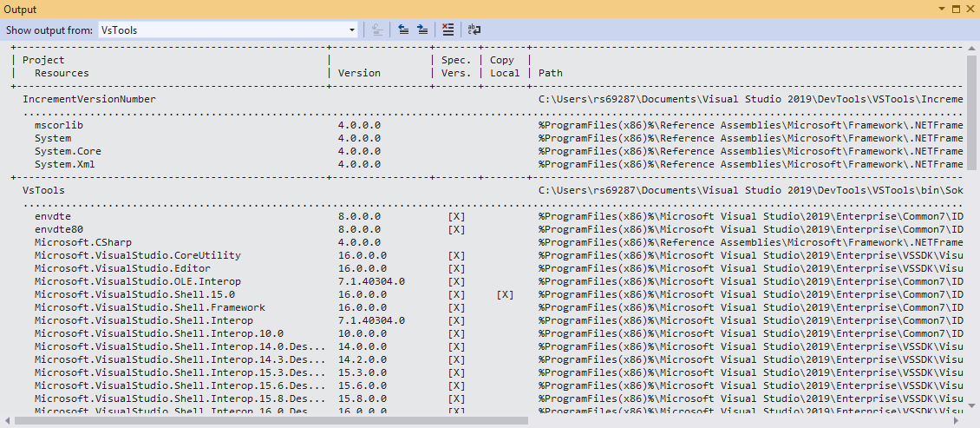Viewport: 980px width, 428px height.
Task: Click Spec. Vers. [X] mark for envdte80
Action: [x=456, y=229]
